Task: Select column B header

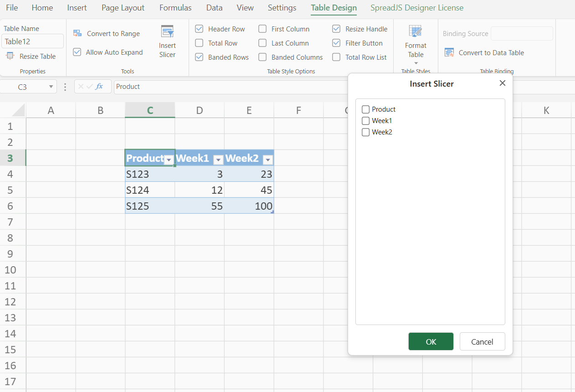Action: 101,110
